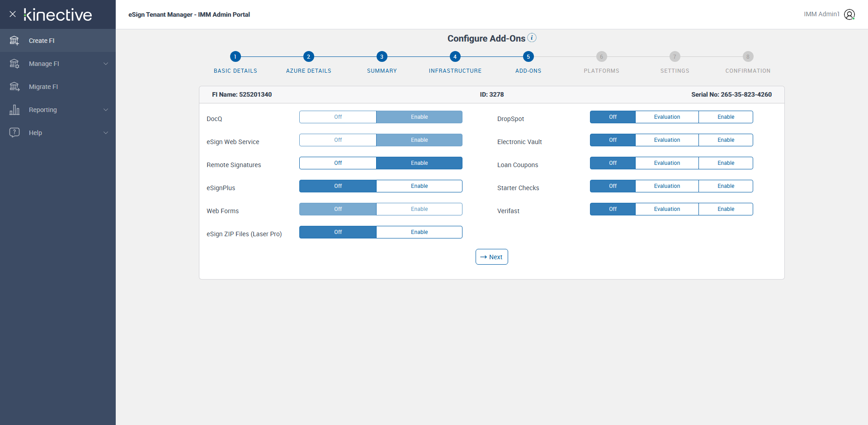Set Loan Coupons to Evaluation

click(x=667, y=163)
